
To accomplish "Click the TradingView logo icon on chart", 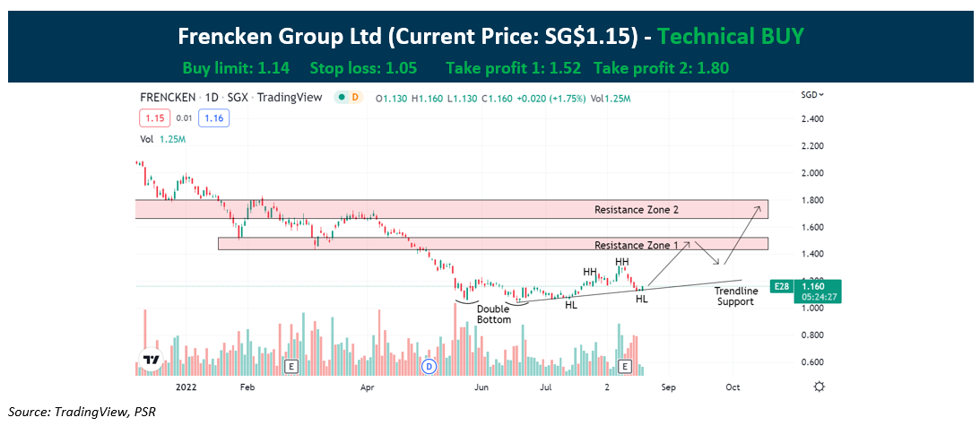I will [x=150, y=360].
